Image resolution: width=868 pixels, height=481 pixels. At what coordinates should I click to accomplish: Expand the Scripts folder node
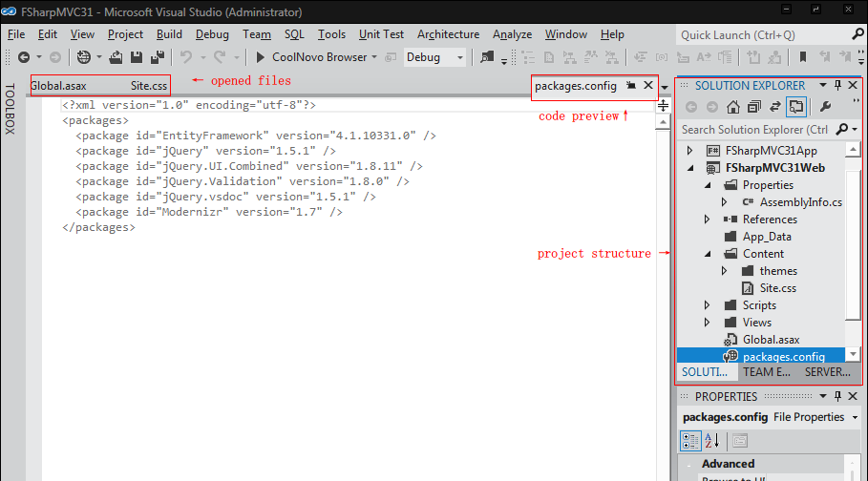(707, 305)
